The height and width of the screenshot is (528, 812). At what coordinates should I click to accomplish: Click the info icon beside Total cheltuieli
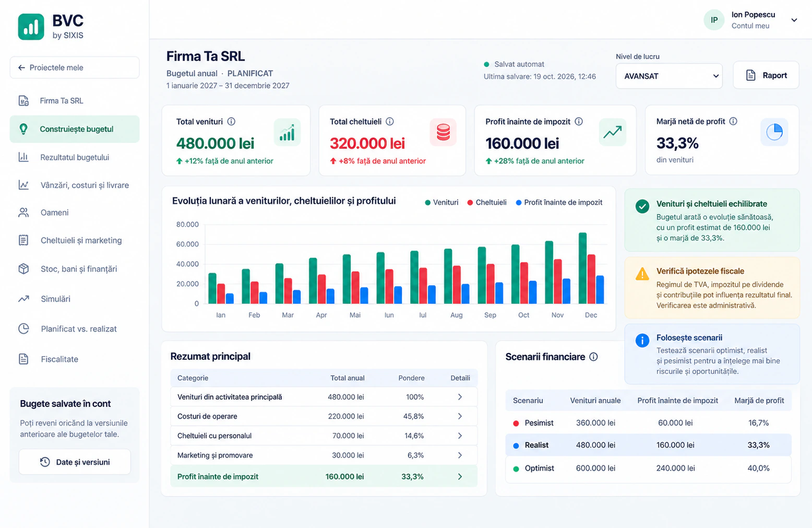(x=390, y=121)
